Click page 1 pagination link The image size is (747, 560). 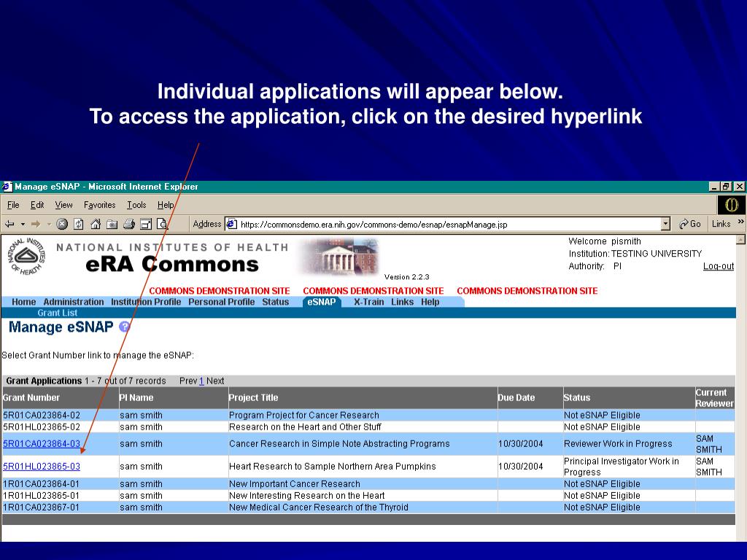point(201,381)
